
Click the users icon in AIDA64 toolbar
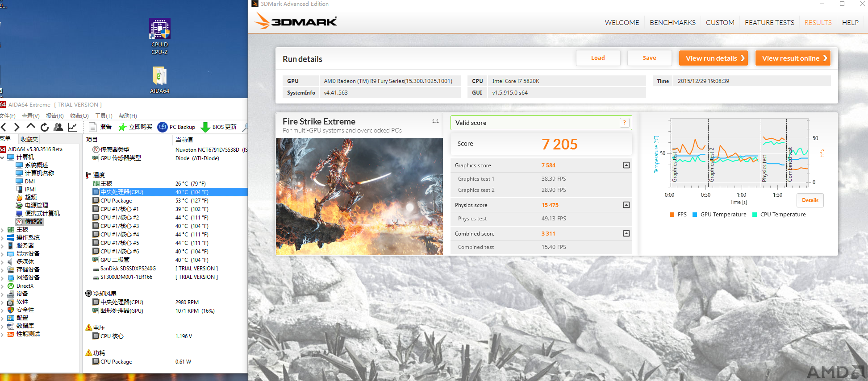coord(58,127)
